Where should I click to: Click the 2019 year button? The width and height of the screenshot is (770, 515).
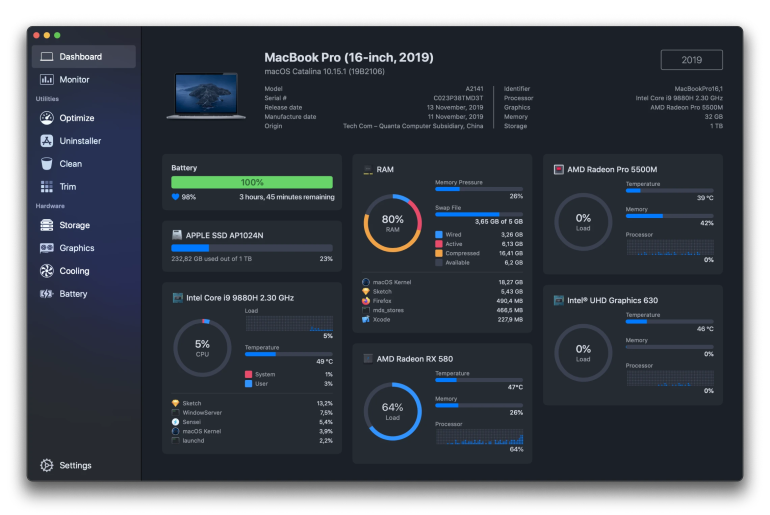pos(691,60)
